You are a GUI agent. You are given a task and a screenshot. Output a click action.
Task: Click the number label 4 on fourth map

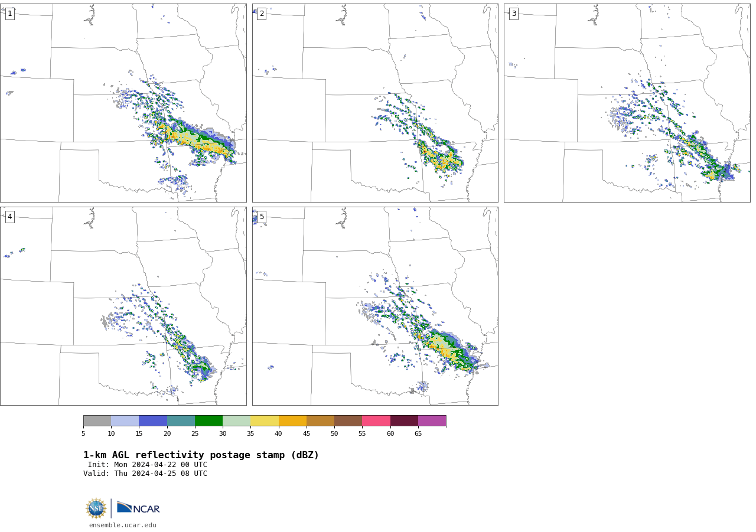click(x=9, y=217)
